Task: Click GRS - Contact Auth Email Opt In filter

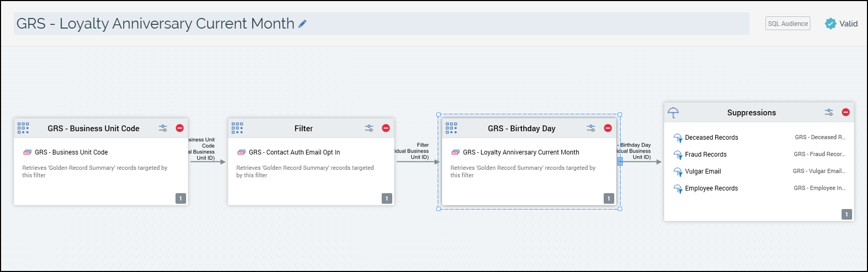Action: (x=294, y=152)
